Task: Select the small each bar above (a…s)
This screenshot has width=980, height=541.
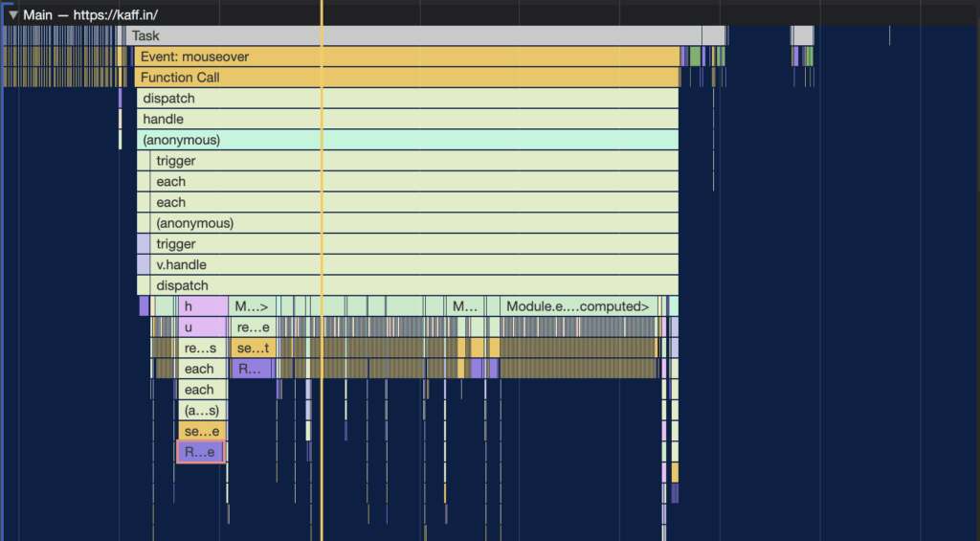Action: (x=203, y=390)
